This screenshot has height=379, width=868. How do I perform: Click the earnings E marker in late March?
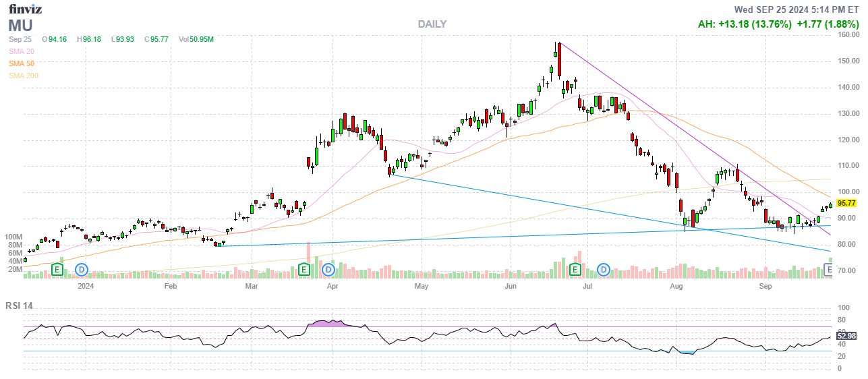coord(304,270)
